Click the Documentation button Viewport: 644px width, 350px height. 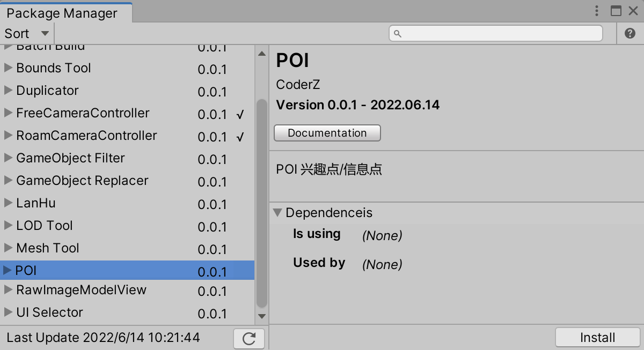pyautogui.click(x=327, y=132)
